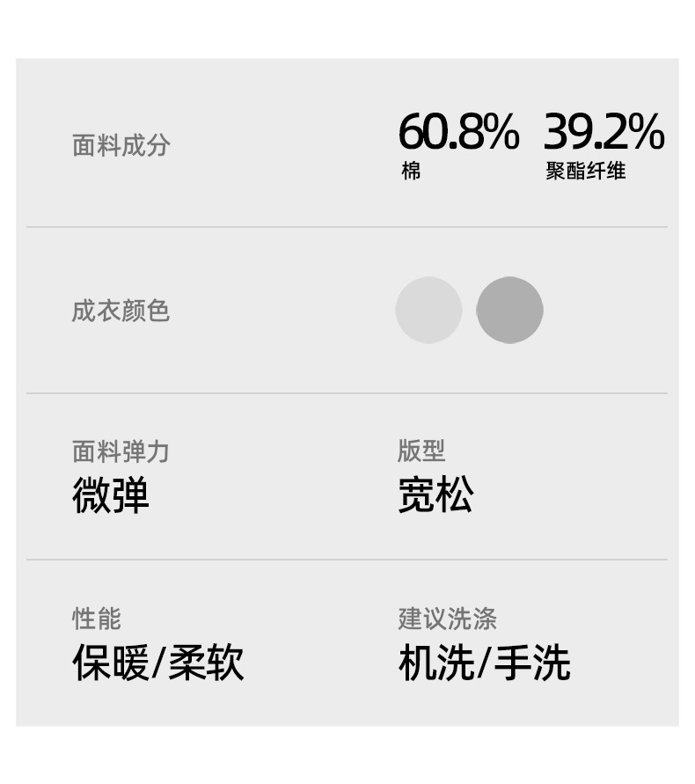Click the 棉 text under 60.8%

tap(411, 172)
